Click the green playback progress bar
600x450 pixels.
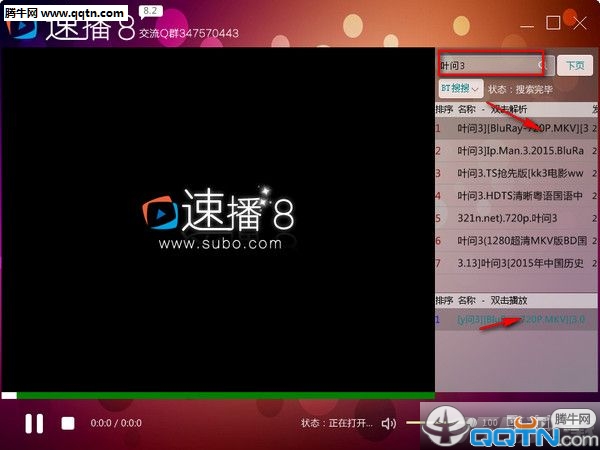pyautogui.click(x=217, y=395)
